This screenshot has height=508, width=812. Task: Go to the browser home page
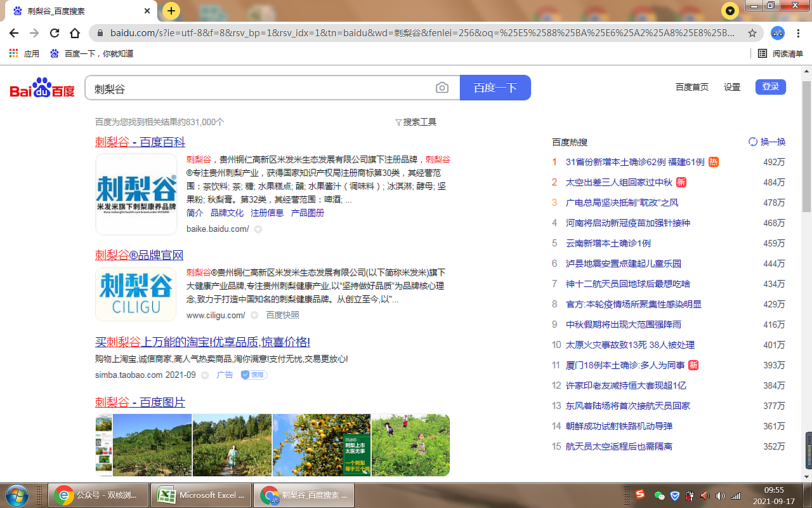tap(75, 33)
